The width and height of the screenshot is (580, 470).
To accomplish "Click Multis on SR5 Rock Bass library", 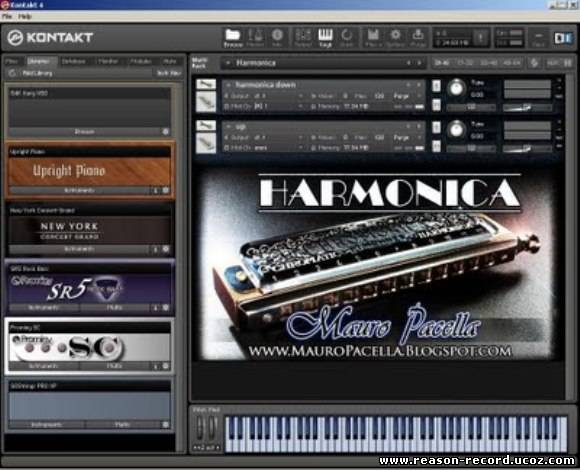I will coord(114,307).
